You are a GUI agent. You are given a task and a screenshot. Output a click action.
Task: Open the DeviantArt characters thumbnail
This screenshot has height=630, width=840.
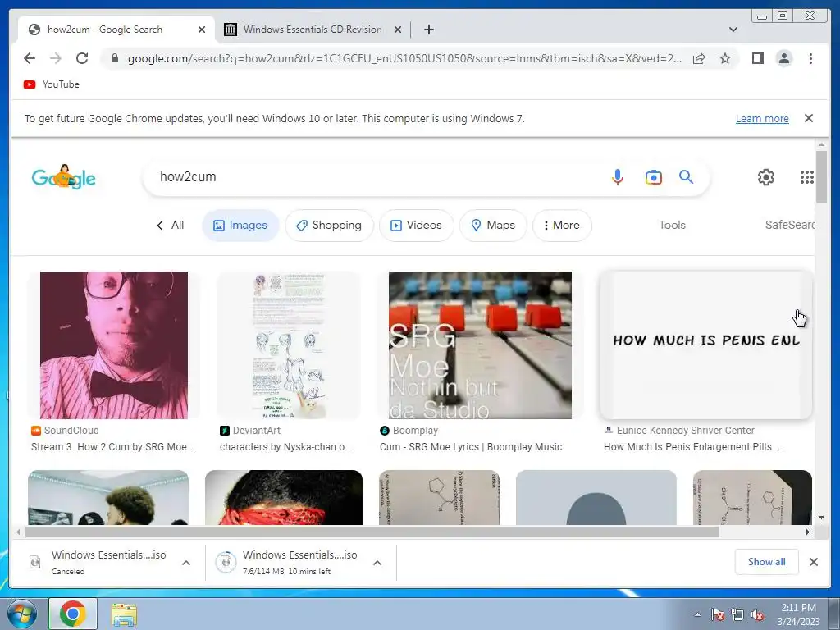click(x=289, y=345)
